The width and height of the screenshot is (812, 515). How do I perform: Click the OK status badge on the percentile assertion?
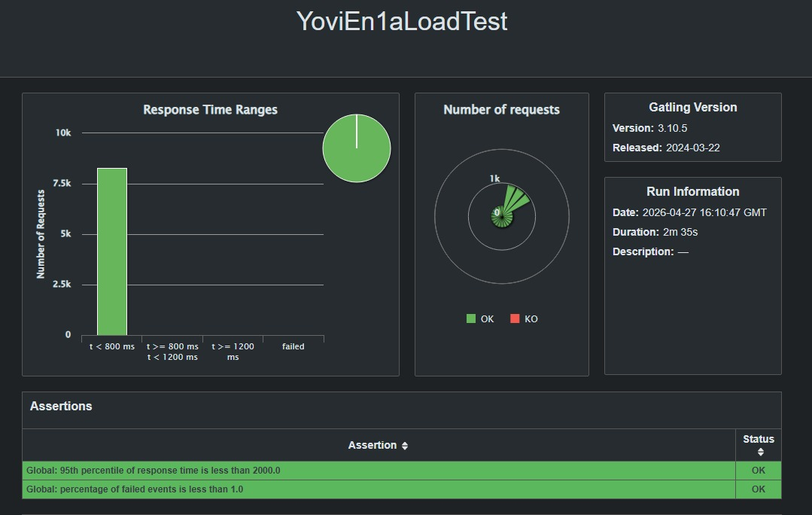tap(757, 470)
